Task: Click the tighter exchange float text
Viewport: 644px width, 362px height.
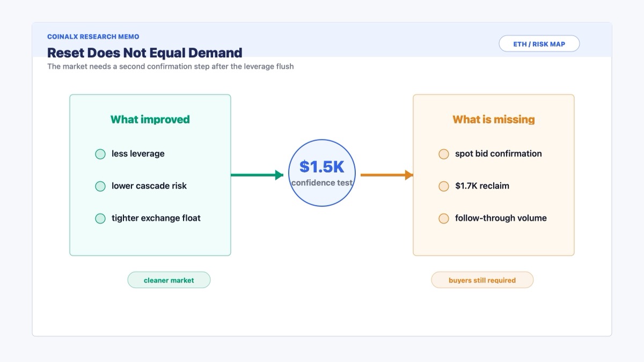Action: pos(156,218)
